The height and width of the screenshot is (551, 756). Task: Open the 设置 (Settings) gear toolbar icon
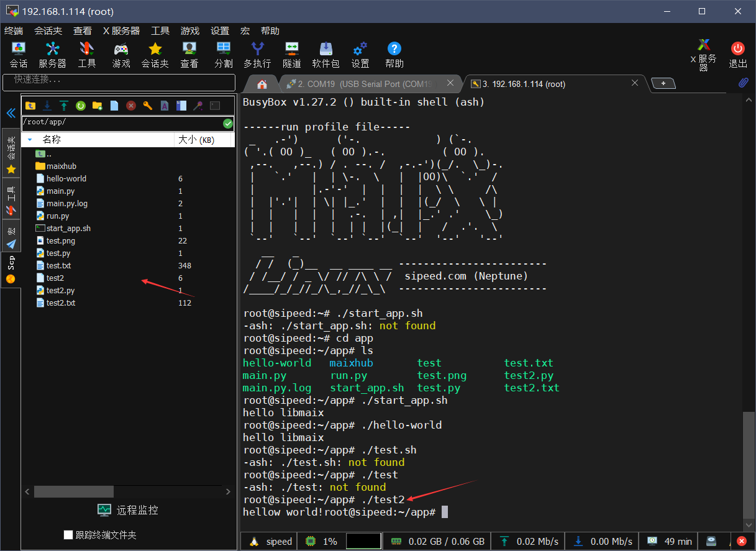click(360, 55)
